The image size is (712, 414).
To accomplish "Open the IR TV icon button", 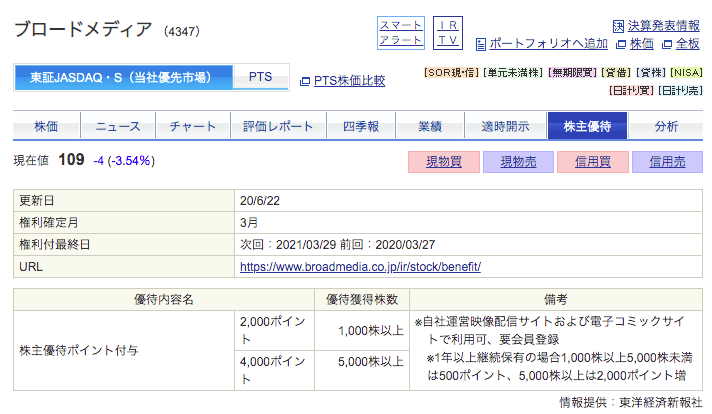I will coord(448,33).
